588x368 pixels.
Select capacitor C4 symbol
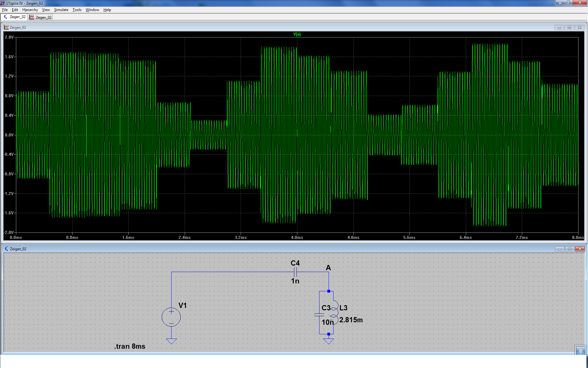coord(296,272)
